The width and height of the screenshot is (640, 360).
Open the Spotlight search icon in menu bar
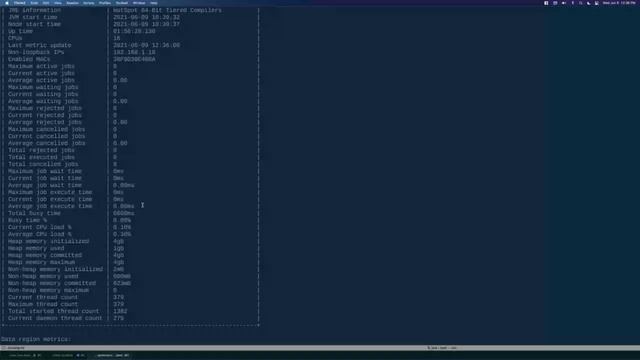(x=580, y=3)
